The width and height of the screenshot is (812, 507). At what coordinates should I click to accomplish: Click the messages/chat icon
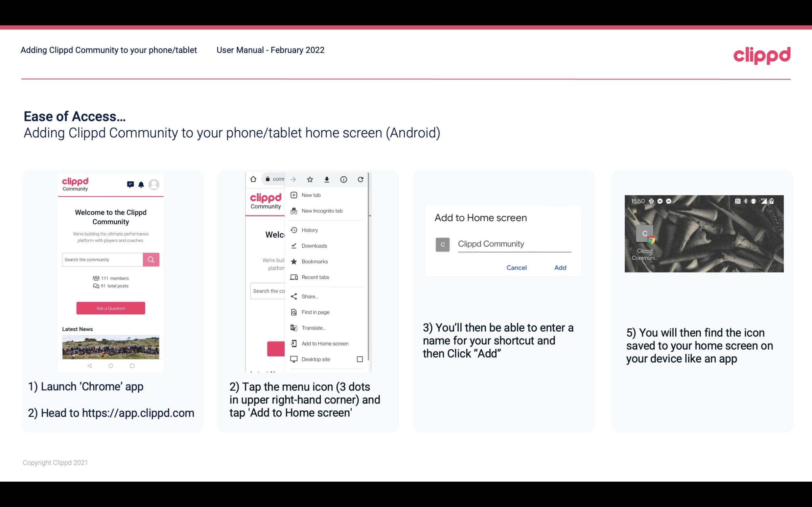click(x=130, y=184)
